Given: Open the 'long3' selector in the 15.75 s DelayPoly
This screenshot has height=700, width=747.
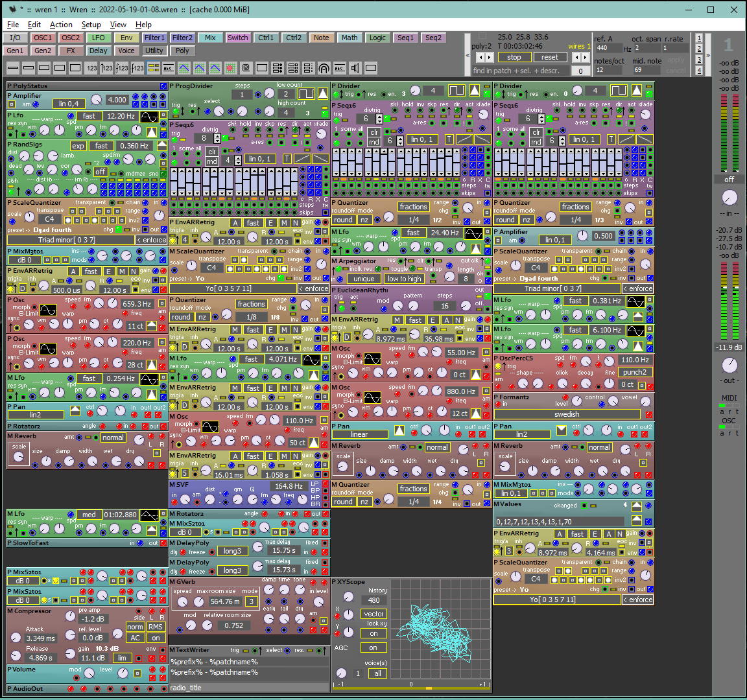Looking at the screenshot, I should pos(233,551).
